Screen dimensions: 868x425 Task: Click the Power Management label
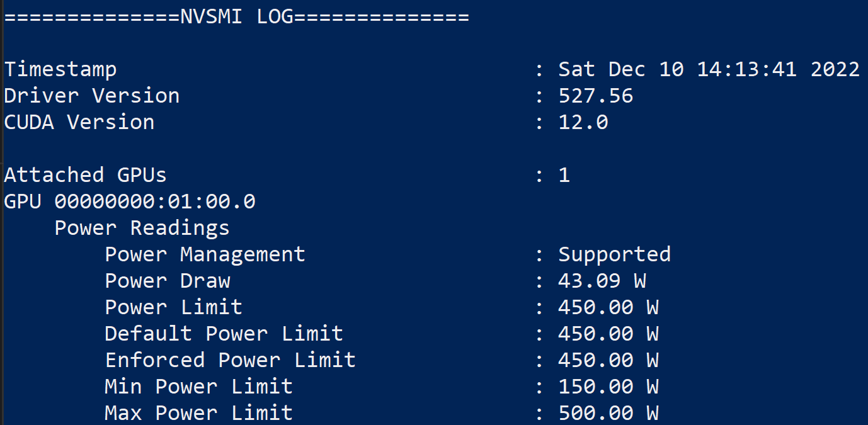coord(205,254)
